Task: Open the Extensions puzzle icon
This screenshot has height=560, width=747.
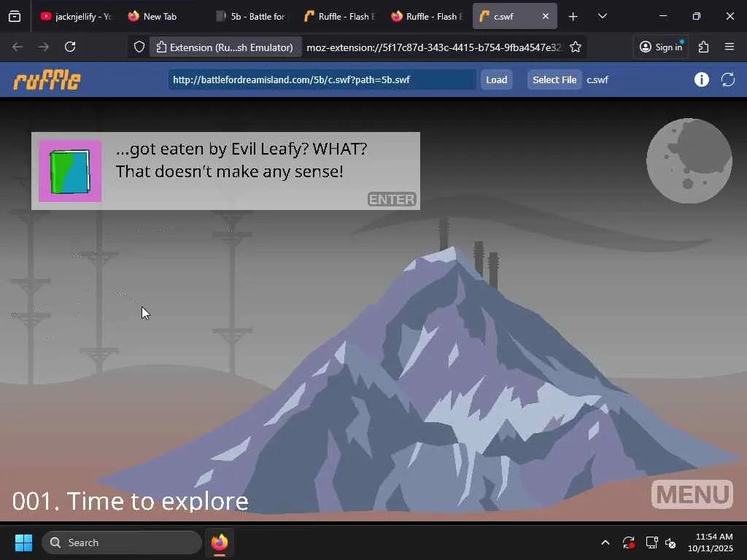Action: [704, 47]
